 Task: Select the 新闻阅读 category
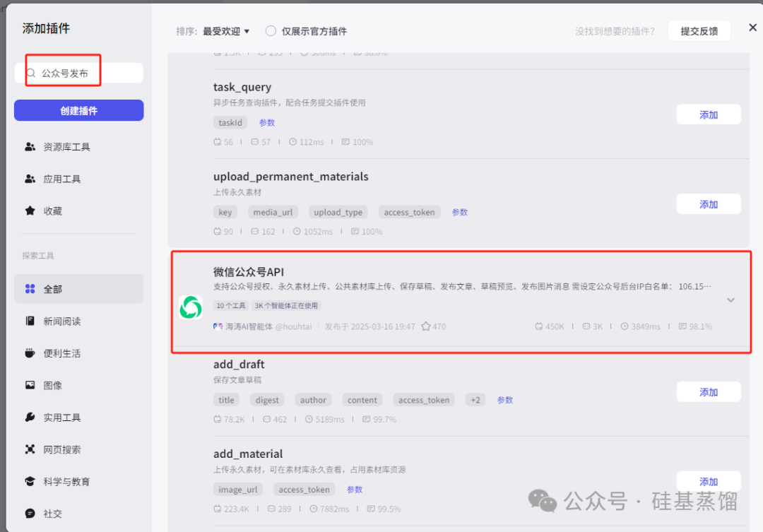click(79, 321)
